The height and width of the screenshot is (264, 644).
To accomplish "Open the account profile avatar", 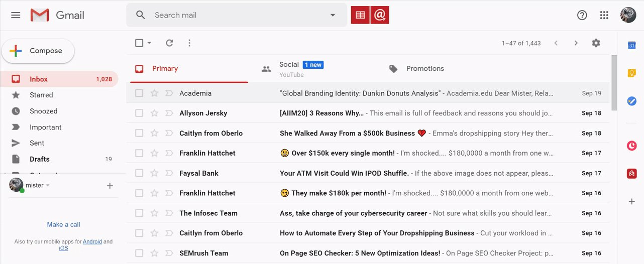I will coord(628,15).
